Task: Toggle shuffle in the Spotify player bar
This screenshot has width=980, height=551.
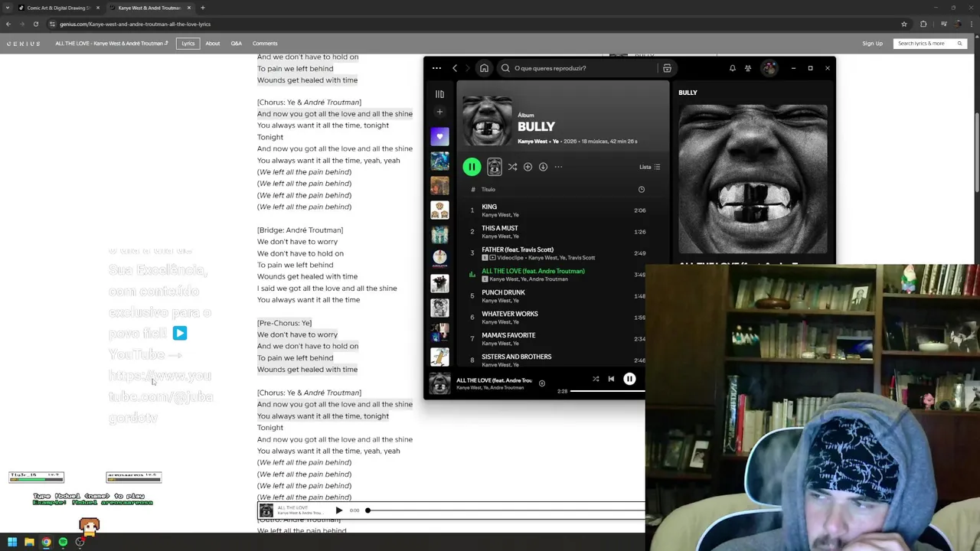Action: pyautogui.click(x=595, y=379)
